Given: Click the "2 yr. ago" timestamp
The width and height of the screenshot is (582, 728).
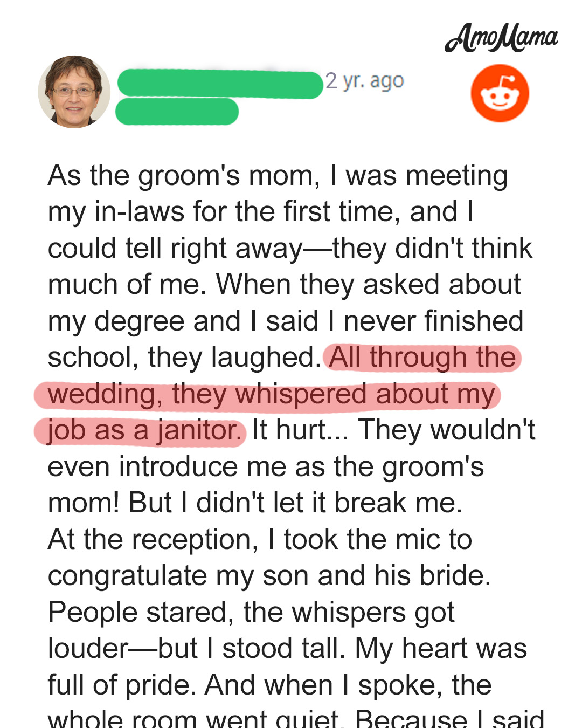Looking at the screenshot, I should coord(364,81).
